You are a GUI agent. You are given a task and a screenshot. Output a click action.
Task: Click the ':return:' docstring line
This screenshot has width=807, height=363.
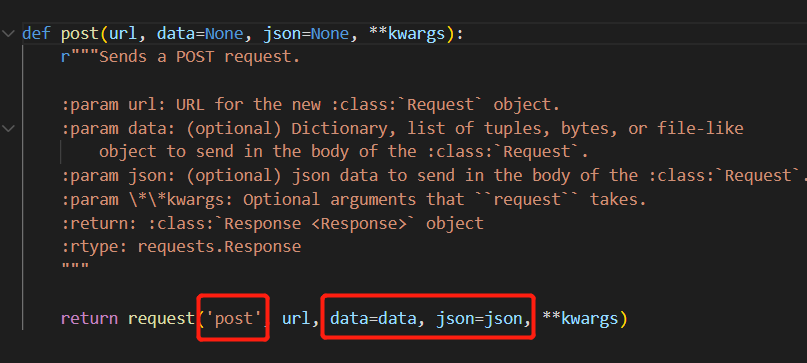coord(272,223)
